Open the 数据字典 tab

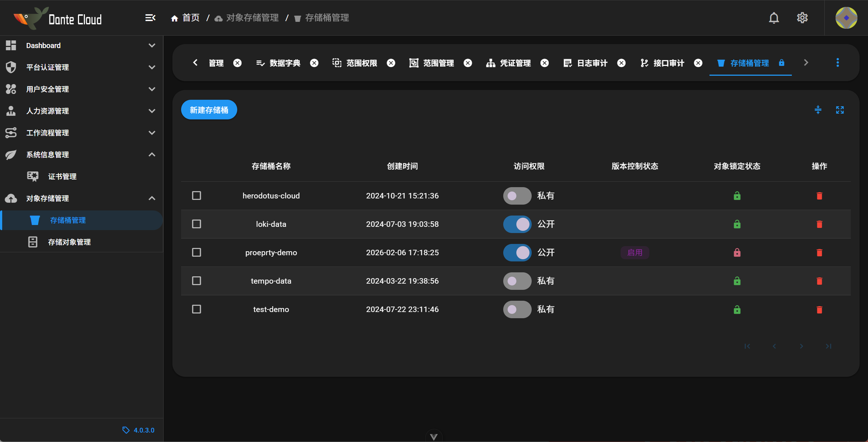[284, 63]
